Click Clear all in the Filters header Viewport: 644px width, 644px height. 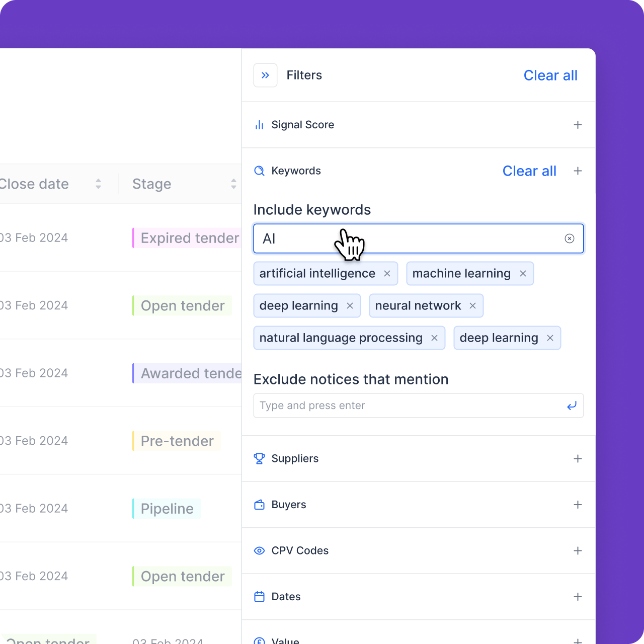(550, 75)
